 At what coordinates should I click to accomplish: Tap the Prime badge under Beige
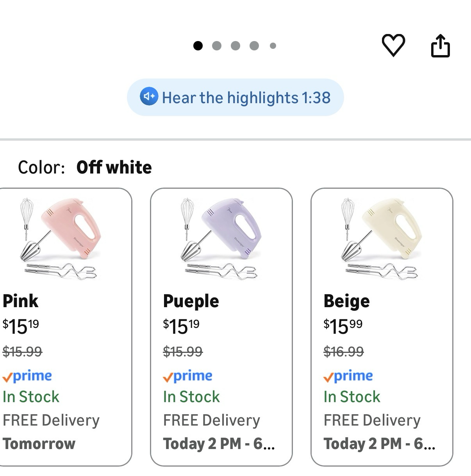point(348,376)
